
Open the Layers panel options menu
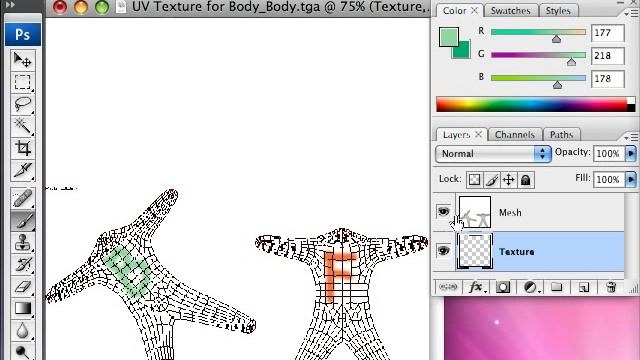point(630,137)
